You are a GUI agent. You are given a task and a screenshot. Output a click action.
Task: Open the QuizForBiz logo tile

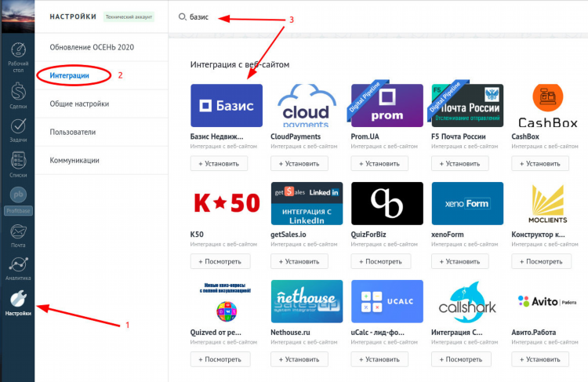387,203
